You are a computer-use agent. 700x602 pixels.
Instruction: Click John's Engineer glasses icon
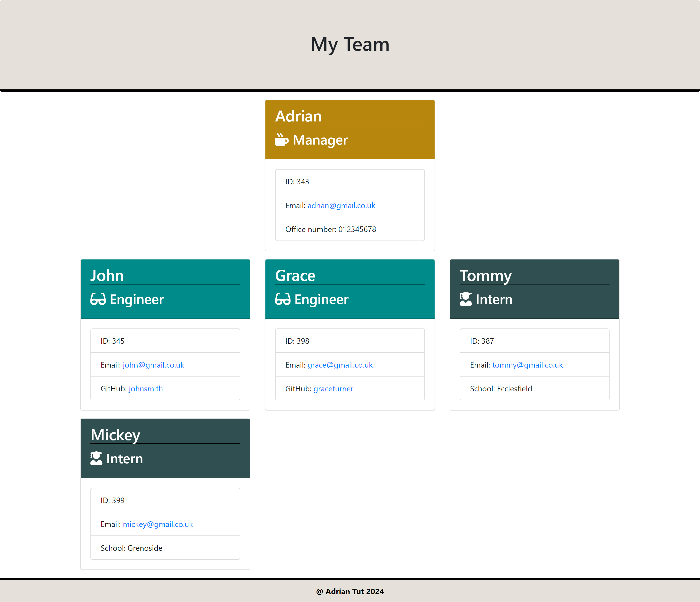pyautogui.click(x=98, y=299)
